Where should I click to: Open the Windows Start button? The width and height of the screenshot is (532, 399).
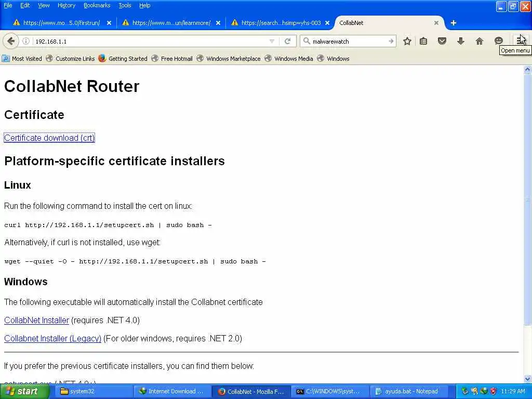tap(24, 391)
